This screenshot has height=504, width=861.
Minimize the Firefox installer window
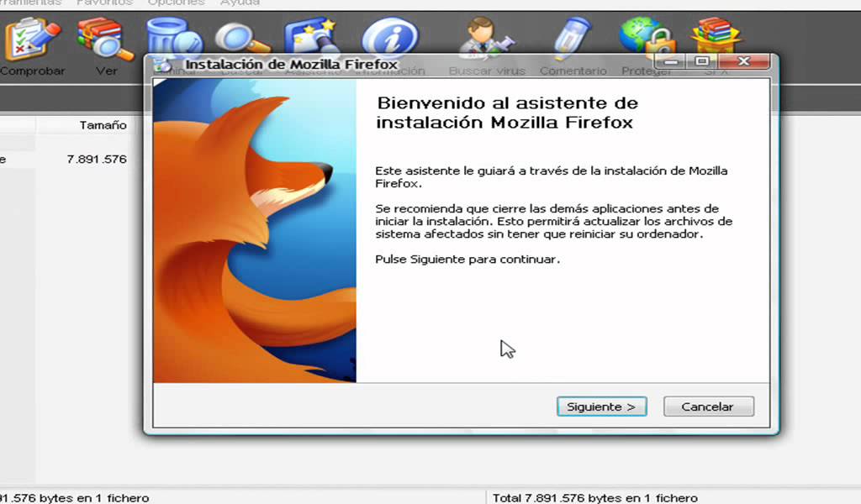tap(671, 61)
